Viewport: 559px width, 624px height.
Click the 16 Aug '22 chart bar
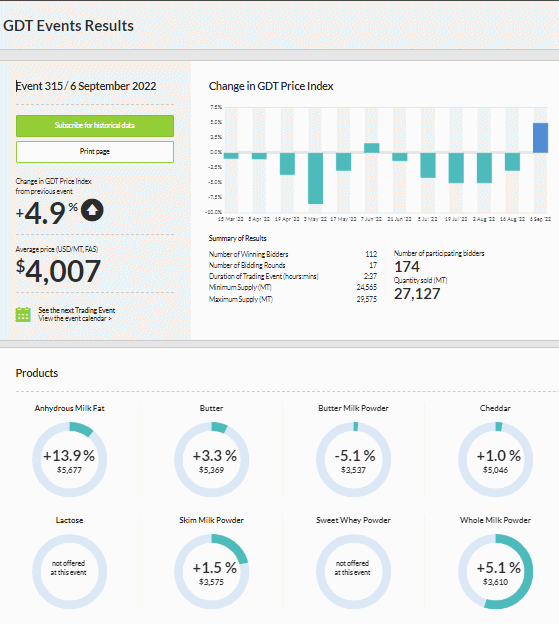(x=512, y=162)
